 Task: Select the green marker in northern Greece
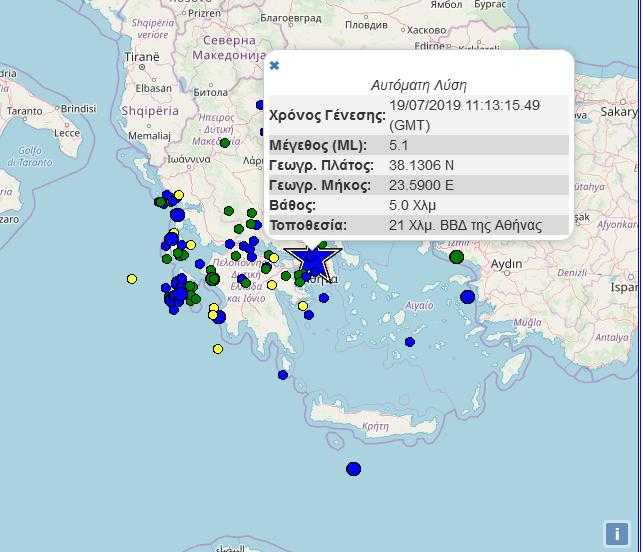(x=225, y=143)
